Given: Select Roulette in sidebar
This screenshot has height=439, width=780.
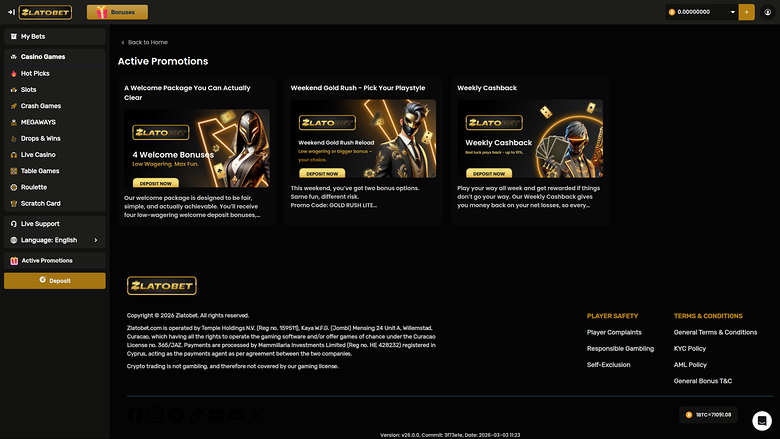Looking at the screenshot, I should tap(55, 187).
